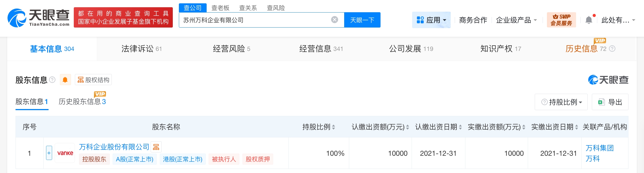Export the shareholder table with 导出
Image resolution: width=644 pixels, height=173 pixels.
pyautogui.click(x=610, y=102)
